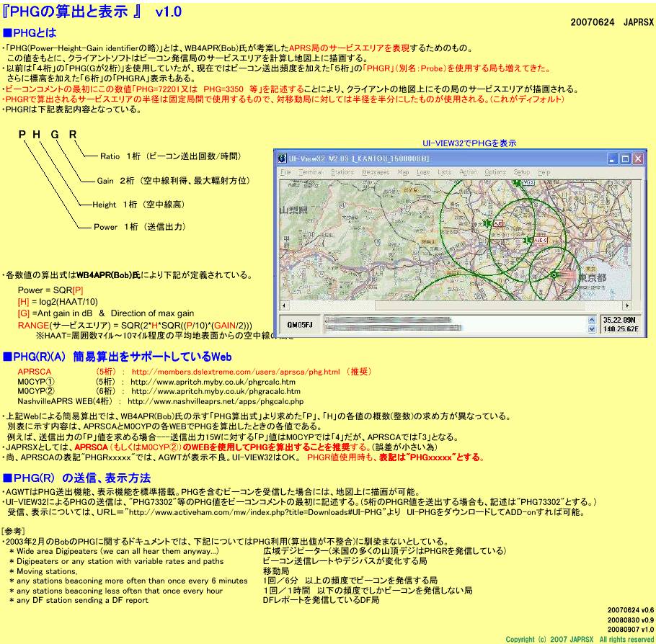The height and width of the screenshot is (644, 656).
Task: Click the map's horizontal scrollbar thumb
Action: tap(479, 305)
